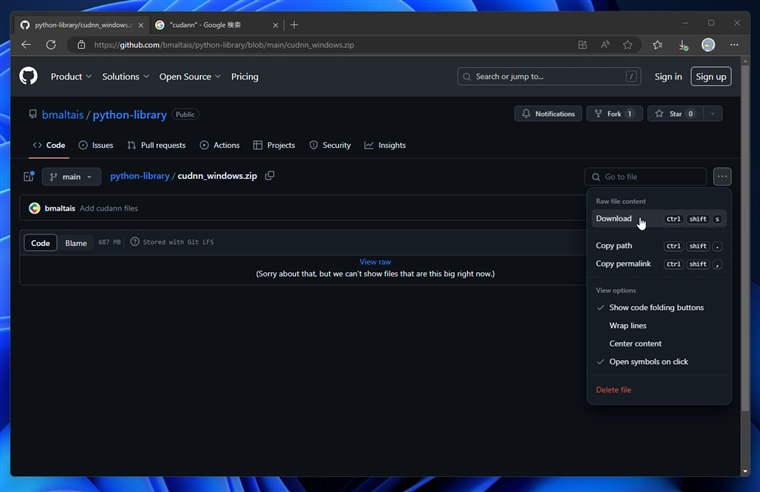This screenshot has height=492, width=760.
Task: Click the Go to file input
Action: [x=645, y=176]
